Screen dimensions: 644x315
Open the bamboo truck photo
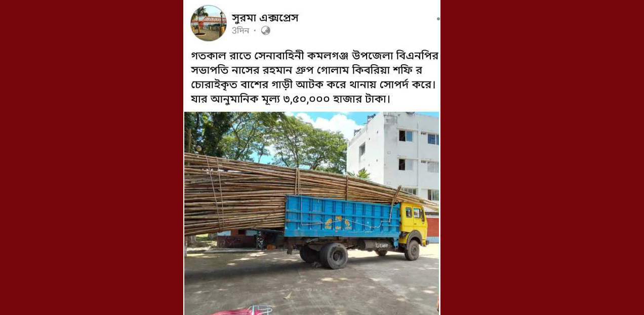311,213
